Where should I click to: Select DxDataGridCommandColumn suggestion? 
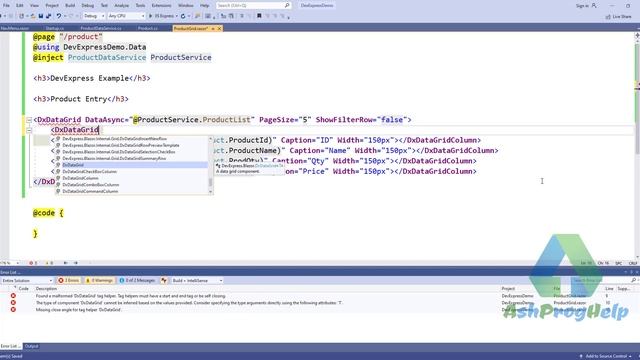131,191
